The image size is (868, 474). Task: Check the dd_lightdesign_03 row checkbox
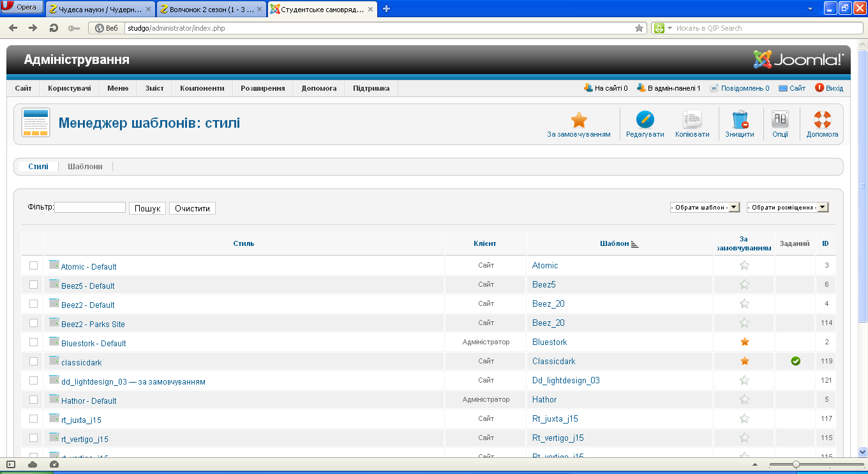pos(34,380)
